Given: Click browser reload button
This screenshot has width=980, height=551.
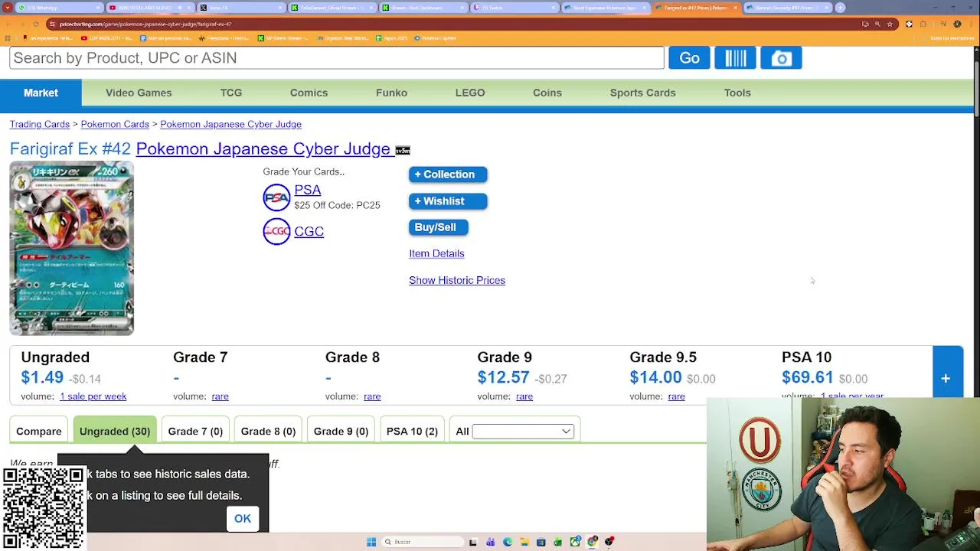Looking at the screenshot, I should [36, 24].
